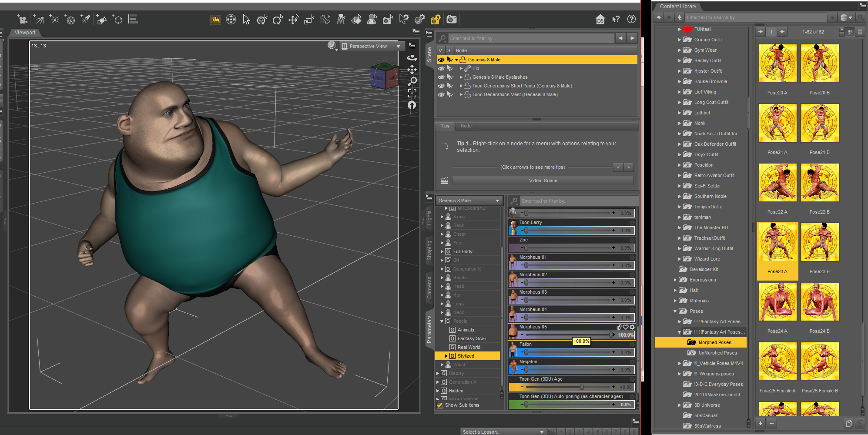Viewport: 868px width, 435px height.
Task: Open the DS home icon
Action: tap(600, 20)
